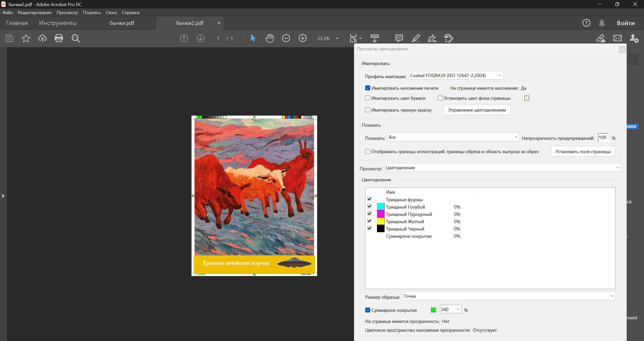Open Профиль имитации dropdown
644x341 pixels.
coord(456,76)
